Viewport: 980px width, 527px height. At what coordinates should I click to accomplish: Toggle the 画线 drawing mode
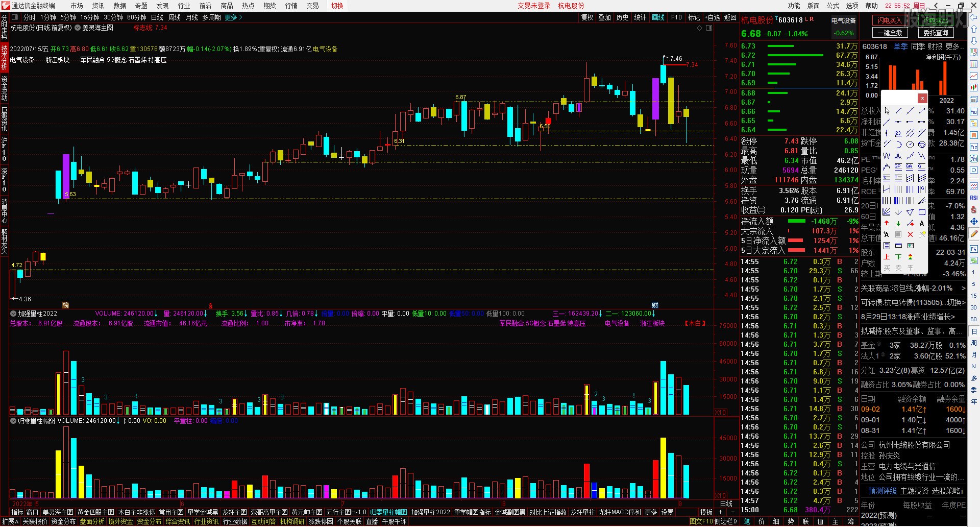point(658,17)
